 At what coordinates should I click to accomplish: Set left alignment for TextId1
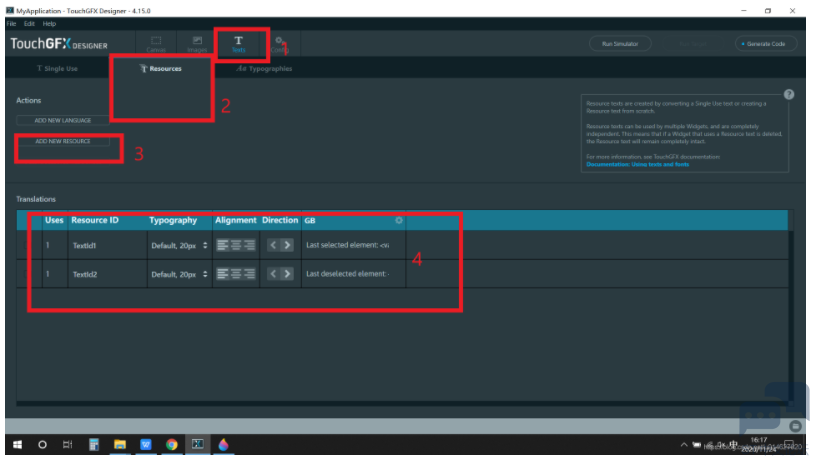click(x=222, y=245)
